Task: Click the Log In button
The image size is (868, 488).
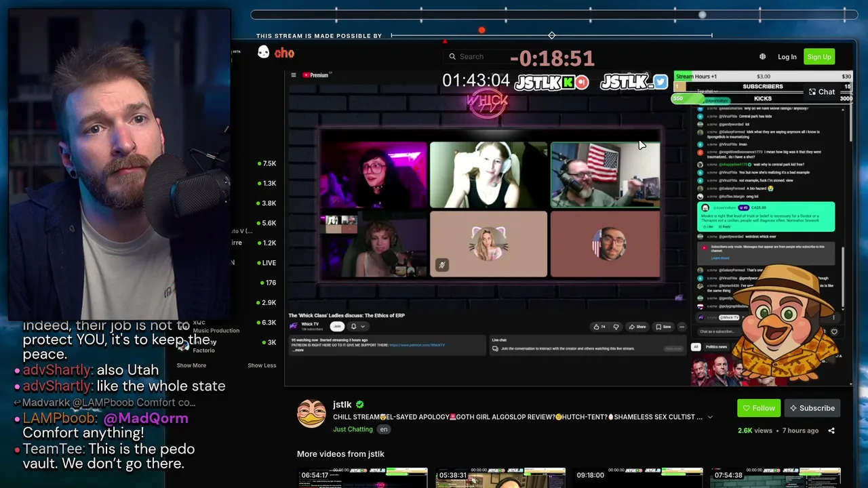Action: click(787, 57)
